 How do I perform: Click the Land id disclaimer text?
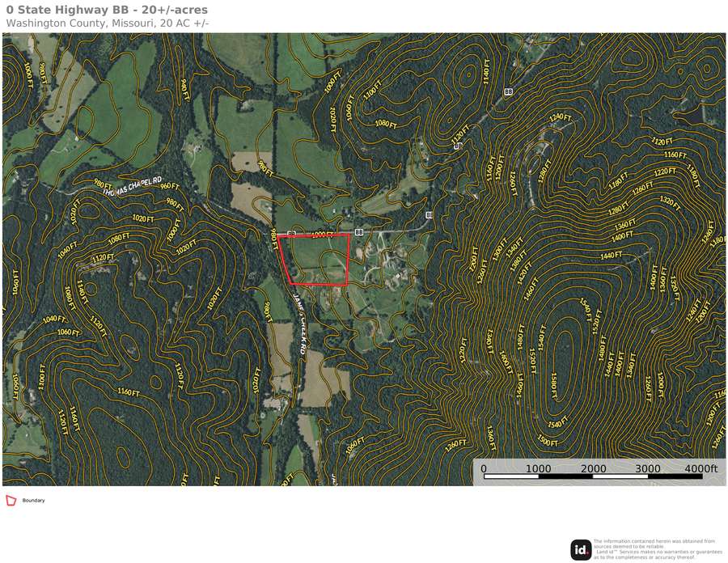point(658,549)
